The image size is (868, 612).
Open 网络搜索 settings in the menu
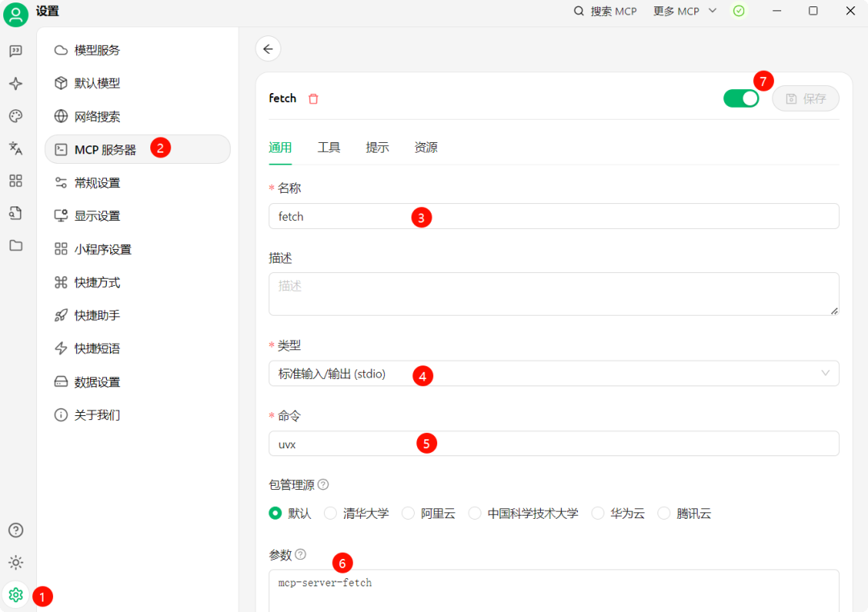click(97, 116)
